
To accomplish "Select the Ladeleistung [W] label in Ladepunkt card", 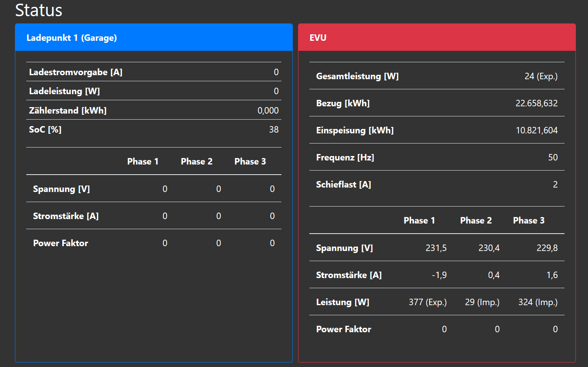I will click(64, 91).
